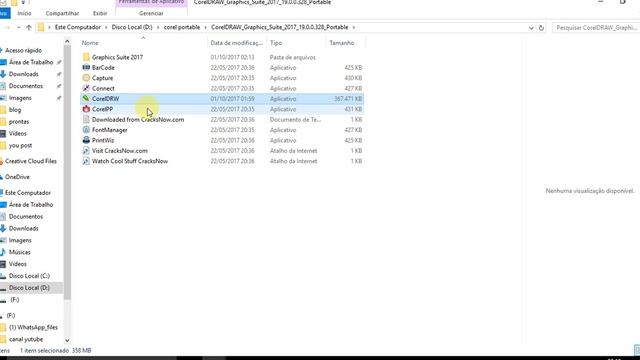This screenshot has width=640, height=360.
Task: Click the Connect application icon
Action: [86, 88]
